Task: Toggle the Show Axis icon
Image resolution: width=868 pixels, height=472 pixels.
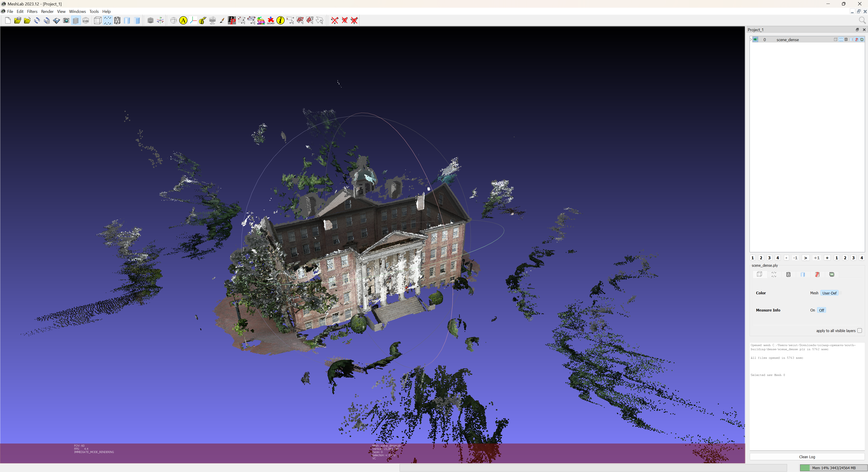Action: pos(160,21)
